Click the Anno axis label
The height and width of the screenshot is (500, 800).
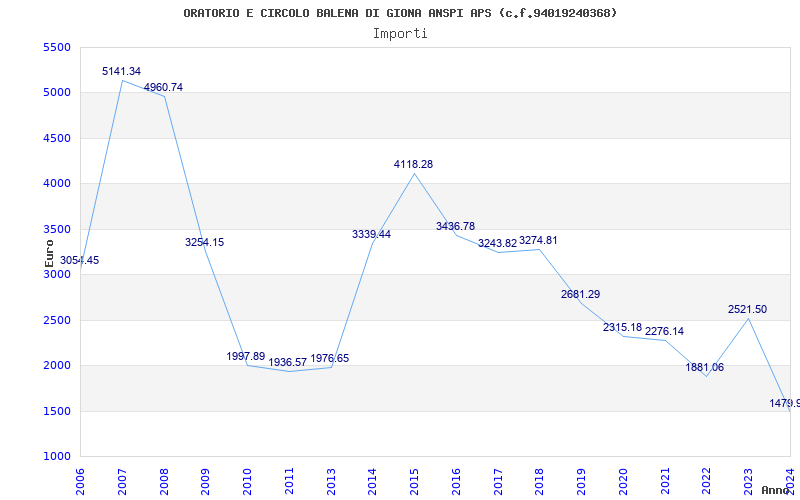pyautogui.click(x=774, y=490)
